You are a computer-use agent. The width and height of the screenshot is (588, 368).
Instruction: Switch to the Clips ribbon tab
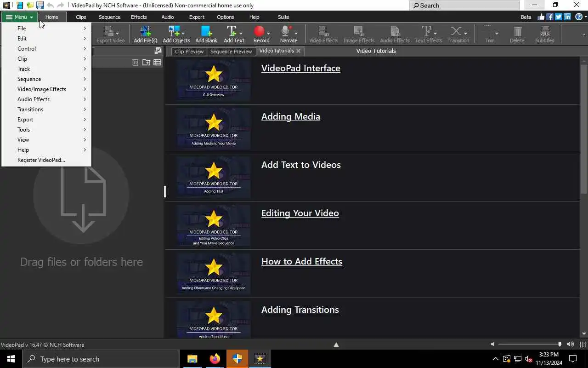[x=81, y=17]
